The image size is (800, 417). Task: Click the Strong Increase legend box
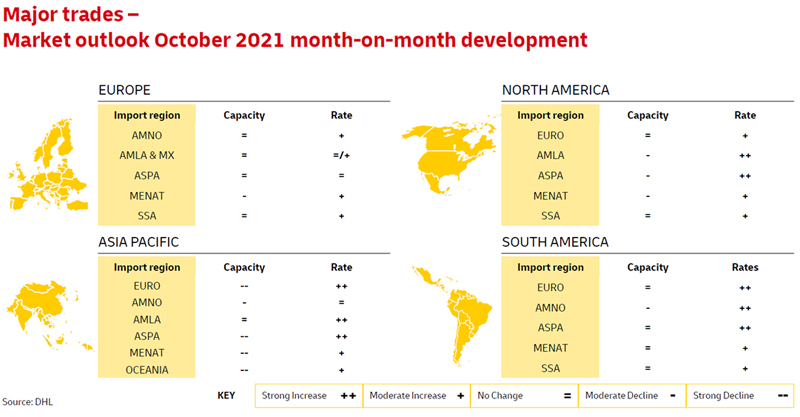308,395
